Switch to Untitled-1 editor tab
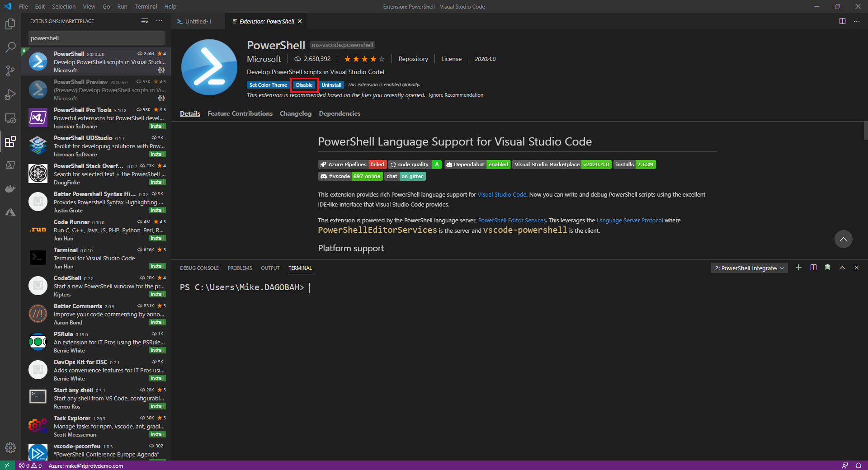Image resolution: width=868 pixels, height=470 pixels. (198, 21)
